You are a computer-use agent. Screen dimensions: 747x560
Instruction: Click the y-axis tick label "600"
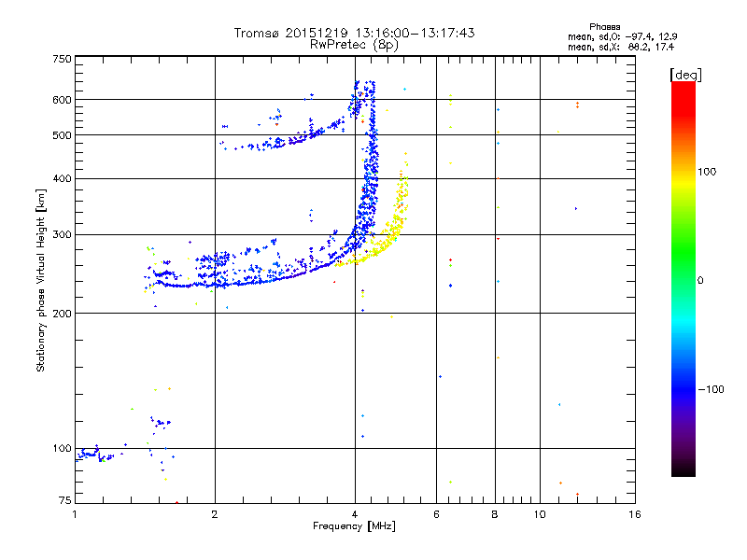(62, 100)
